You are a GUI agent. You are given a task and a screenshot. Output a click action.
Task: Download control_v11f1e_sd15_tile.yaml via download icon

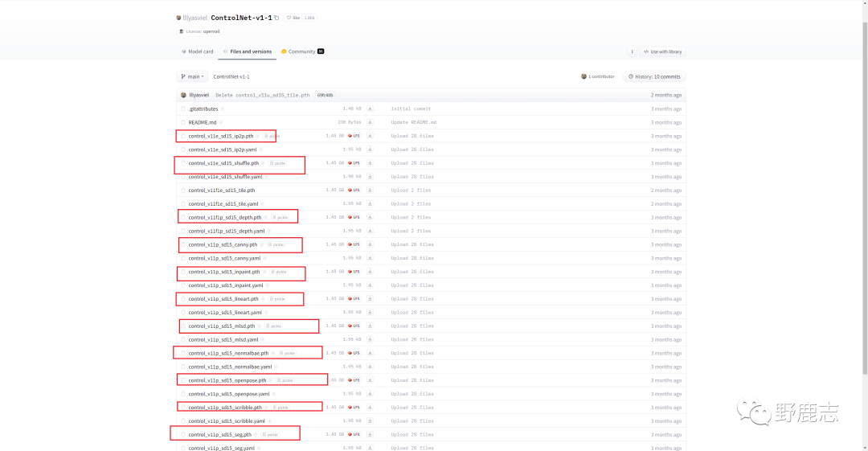(x=370, y=204)
